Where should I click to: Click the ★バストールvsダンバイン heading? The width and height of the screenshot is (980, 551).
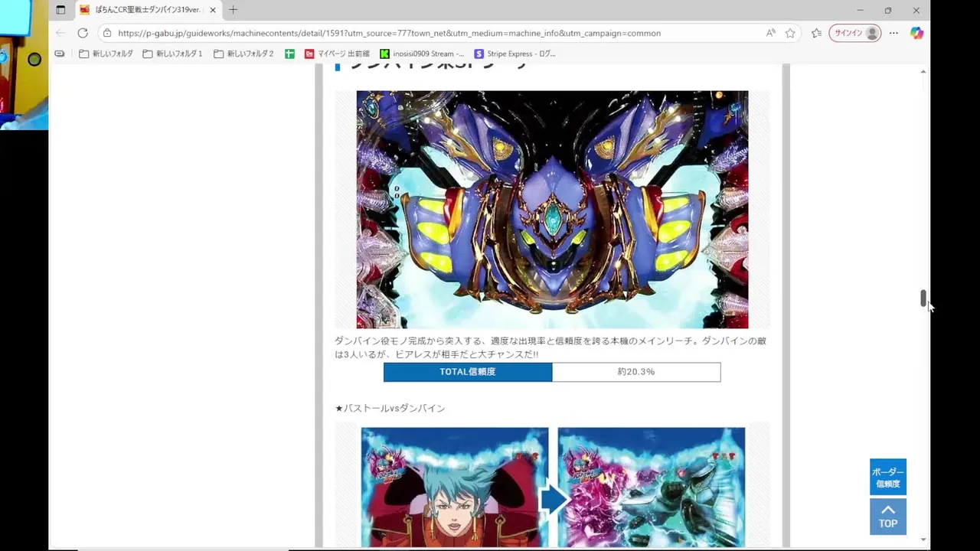coord(390,408)
